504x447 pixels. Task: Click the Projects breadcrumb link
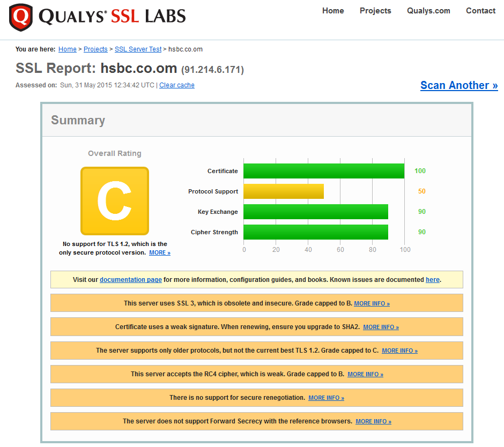coord(95,49)
